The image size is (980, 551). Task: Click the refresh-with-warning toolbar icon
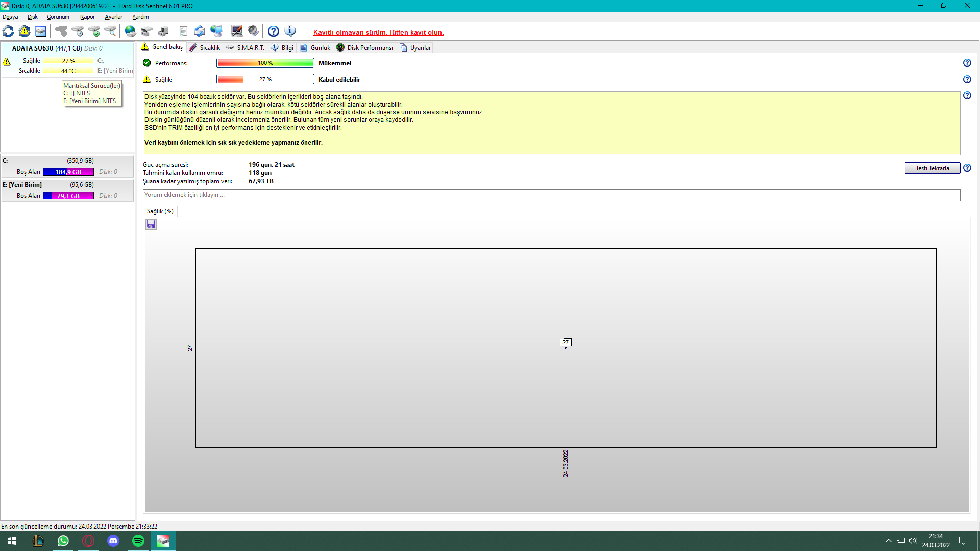click(24, 31)
